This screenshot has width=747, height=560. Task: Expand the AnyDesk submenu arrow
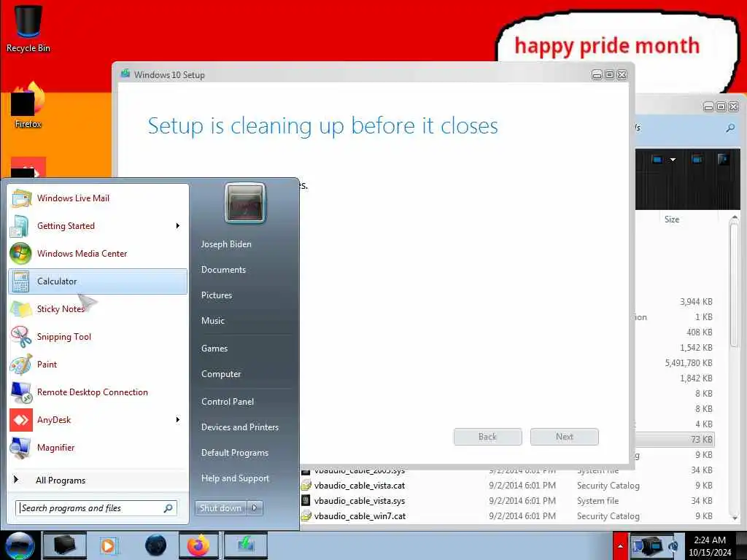pyautogui.click(x=178, y=419)
